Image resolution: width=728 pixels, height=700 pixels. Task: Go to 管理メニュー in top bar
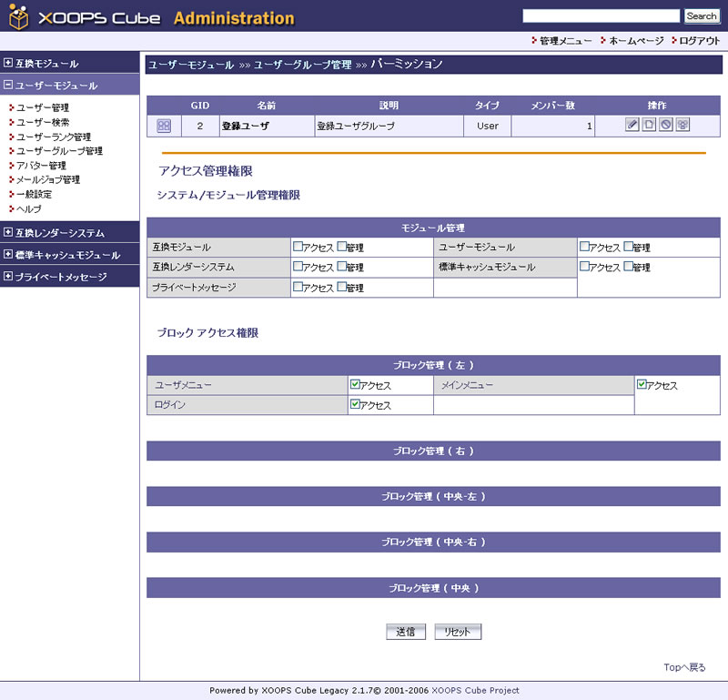click(x=565, y=41)
